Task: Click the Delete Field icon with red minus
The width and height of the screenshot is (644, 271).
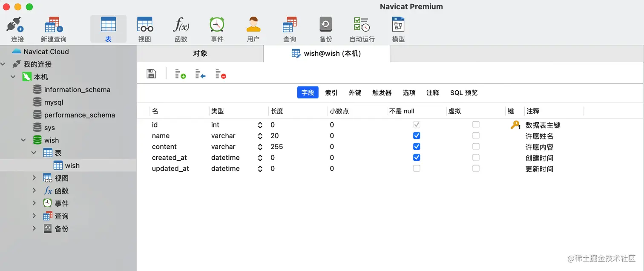Action: (221, 74)
